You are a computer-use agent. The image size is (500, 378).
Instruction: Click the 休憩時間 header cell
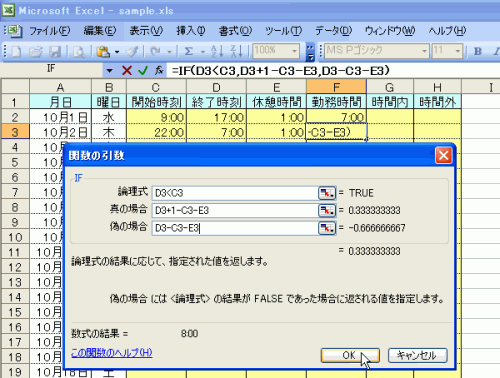click(276, 102)
